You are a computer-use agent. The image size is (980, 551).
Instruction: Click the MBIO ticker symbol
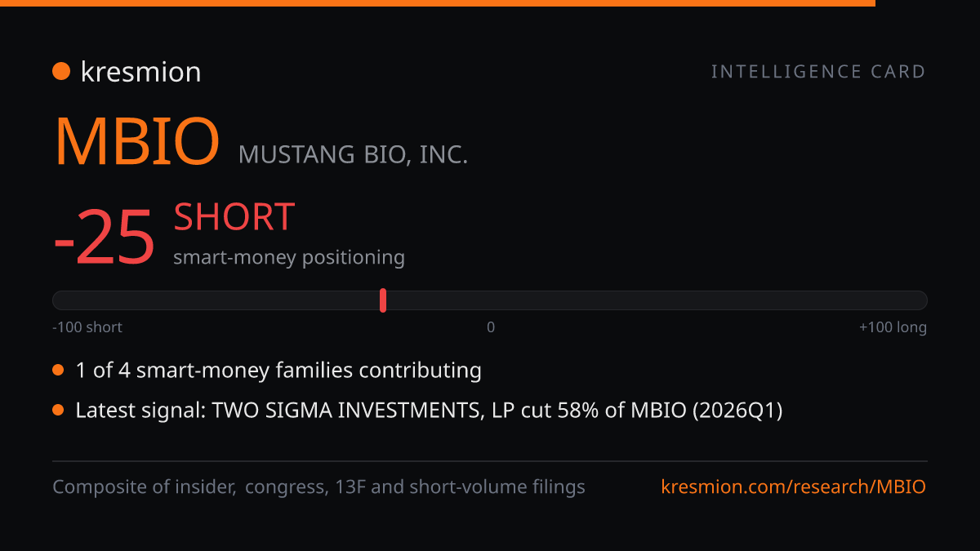click(x=137, y=142)
